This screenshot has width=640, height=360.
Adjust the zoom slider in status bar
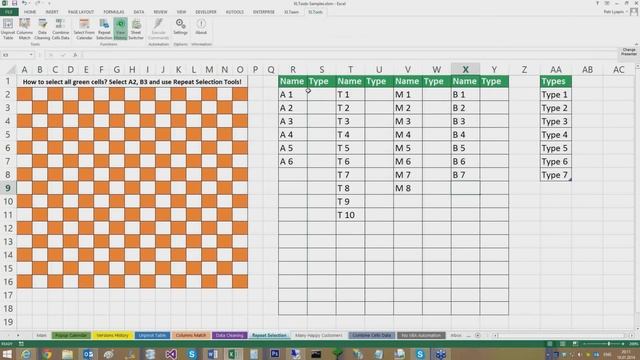click(x=608, y=344)
